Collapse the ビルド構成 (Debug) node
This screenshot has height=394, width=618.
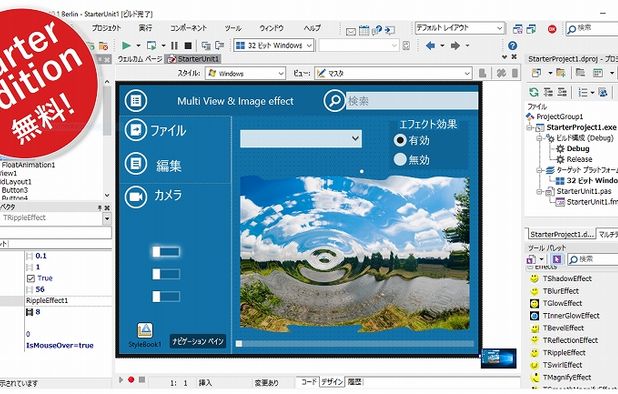(539, 138)
